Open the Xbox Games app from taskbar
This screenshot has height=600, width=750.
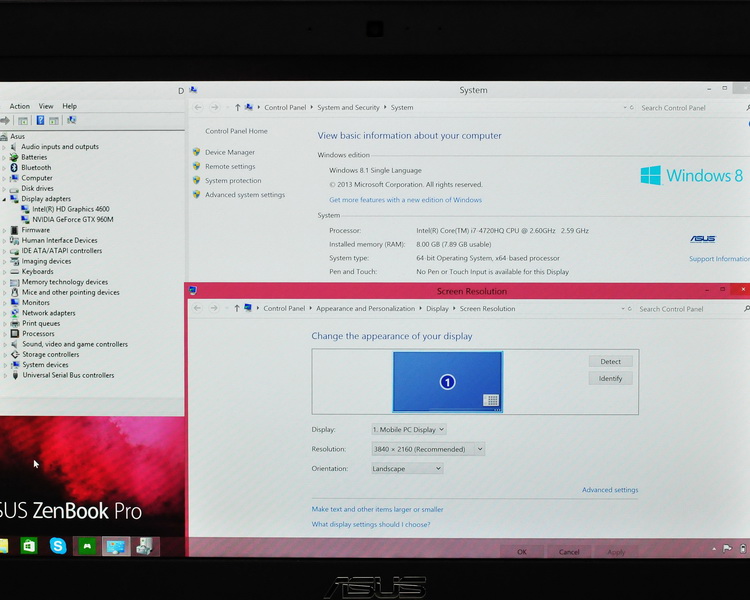pyautogui.click(x=87, y=546)
